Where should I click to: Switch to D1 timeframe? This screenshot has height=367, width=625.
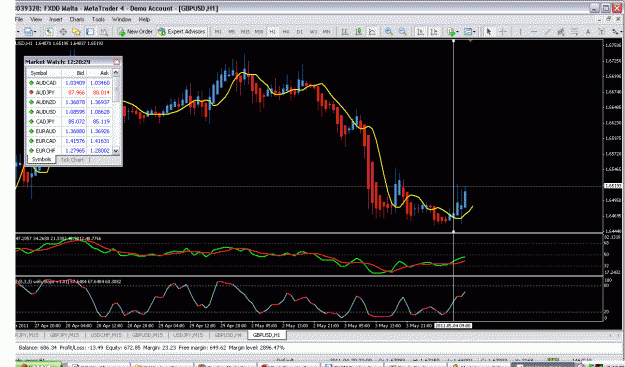[x=299, y=31]
